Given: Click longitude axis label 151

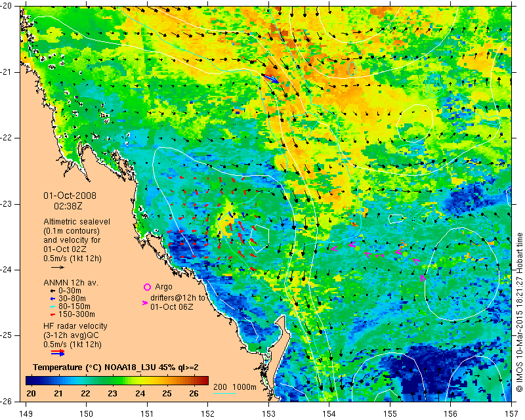Looking at the screenshot, I should pos(147,413).
